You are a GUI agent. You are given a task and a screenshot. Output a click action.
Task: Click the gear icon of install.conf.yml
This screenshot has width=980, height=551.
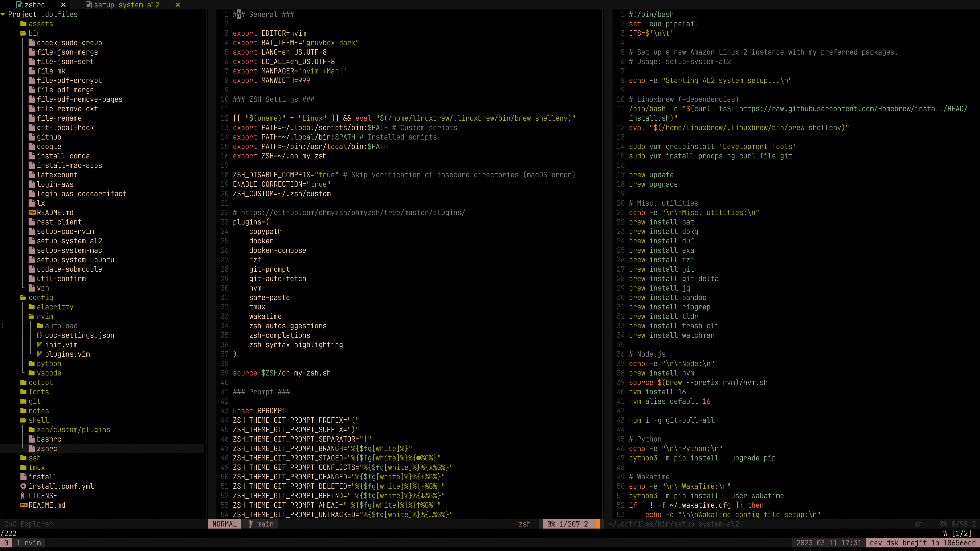click(23, 486)
